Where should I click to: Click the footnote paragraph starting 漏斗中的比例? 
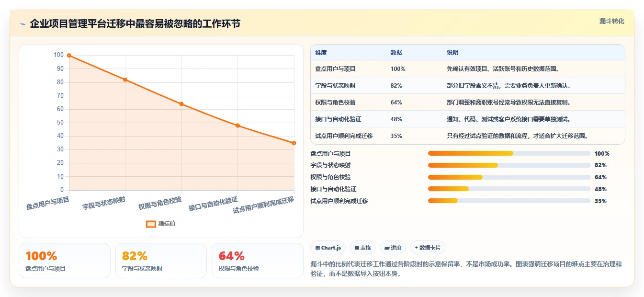(466, 269)
